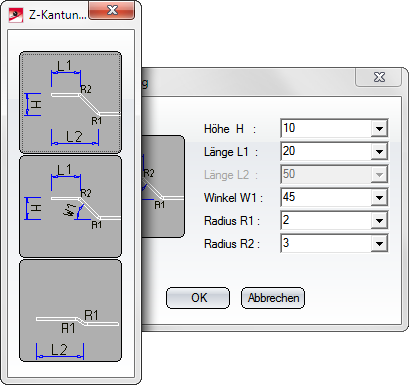Confirm the dialog with OK
The height and width of the screenshot is (385, 409).
(198, 298)
